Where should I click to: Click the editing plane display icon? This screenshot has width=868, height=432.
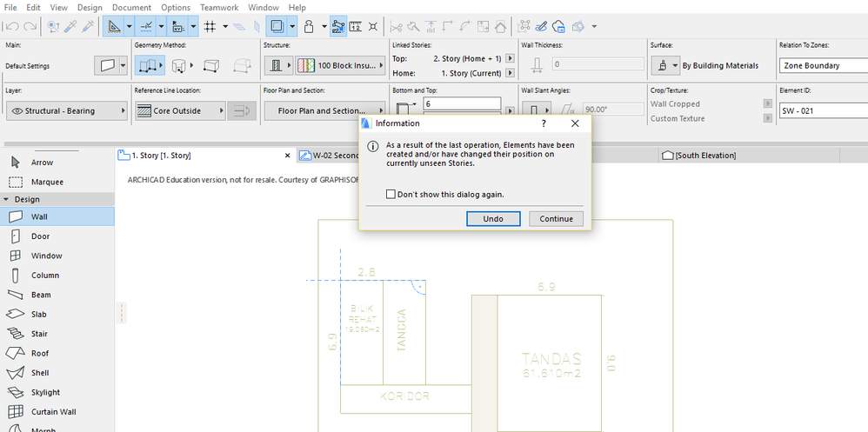[238, 26]
